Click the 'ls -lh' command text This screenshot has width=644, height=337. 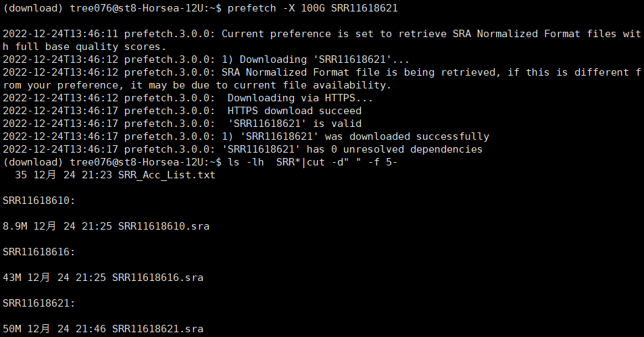click(245, 162)
